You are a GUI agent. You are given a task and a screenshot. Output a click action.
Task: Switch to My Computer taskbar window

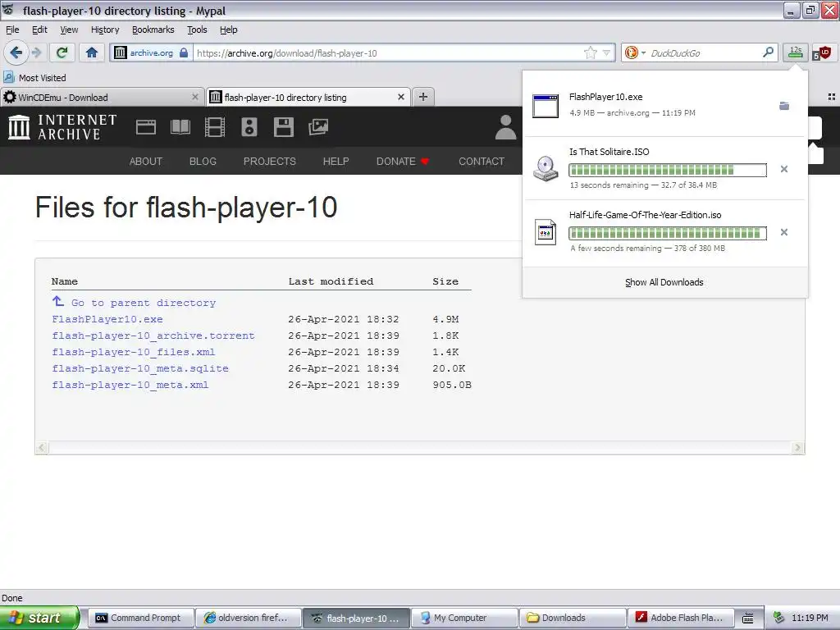pos(464,618)
